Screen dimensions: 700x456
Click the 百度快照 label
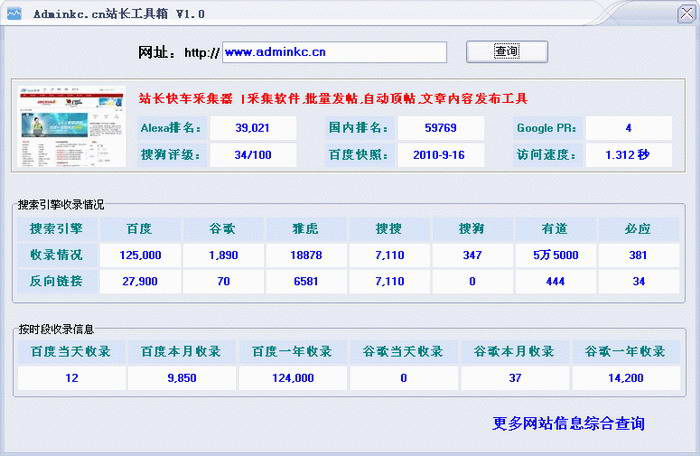point(359,155)
